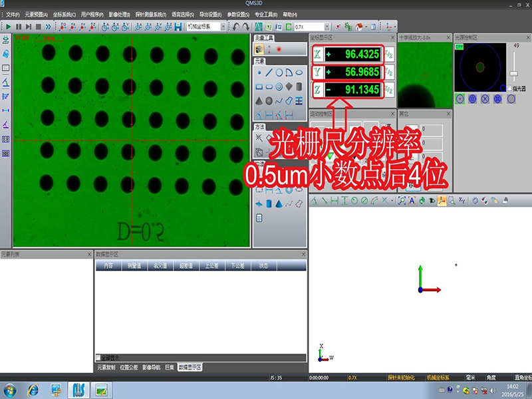Toggle first ring light pattern button
Viewport: 532px width, 399px height.
click(x=460, y=98)
